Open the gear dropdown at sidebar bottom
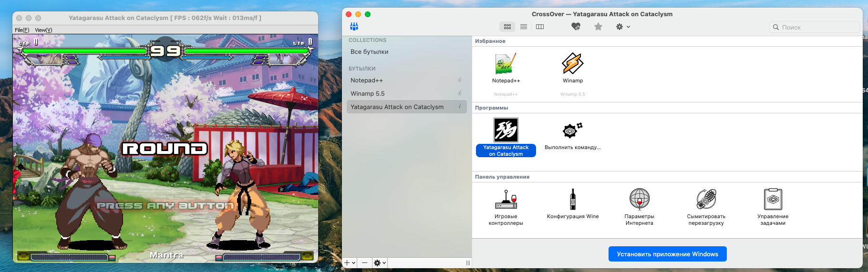 [380, 262]
